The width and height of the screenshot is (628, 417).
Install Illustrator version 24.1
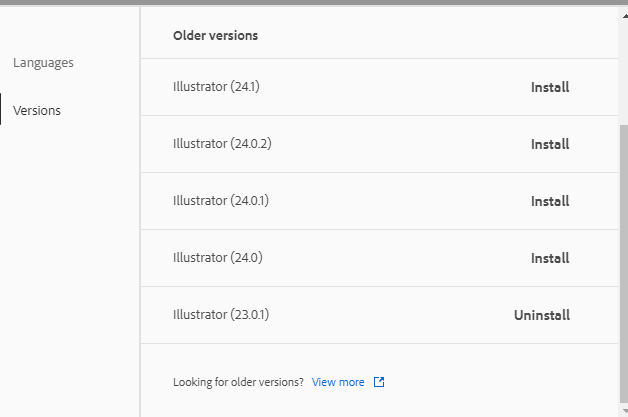tap(549, 87)
